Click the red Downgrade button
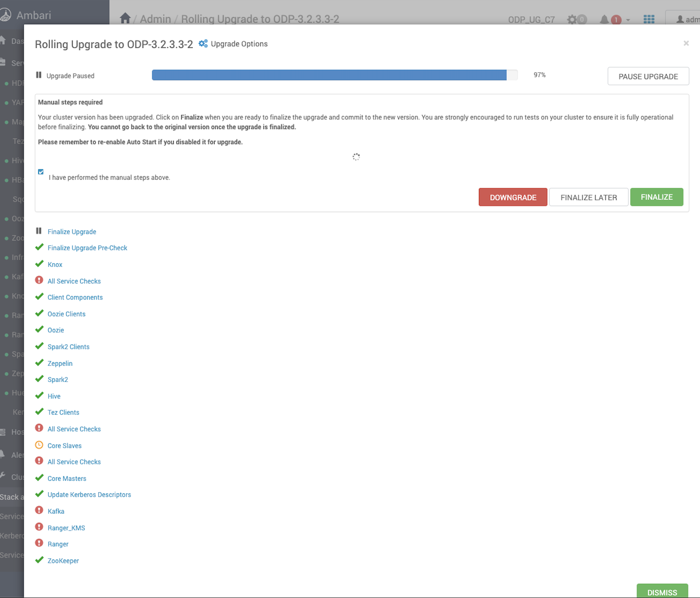Image resolution: width=700 pixels, height=598 pixels. click(x=513, y=197)
